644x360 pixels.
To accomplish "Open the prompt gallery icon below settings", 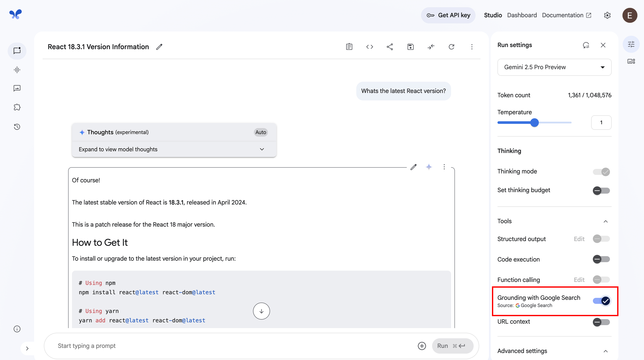I will (631, 61).
